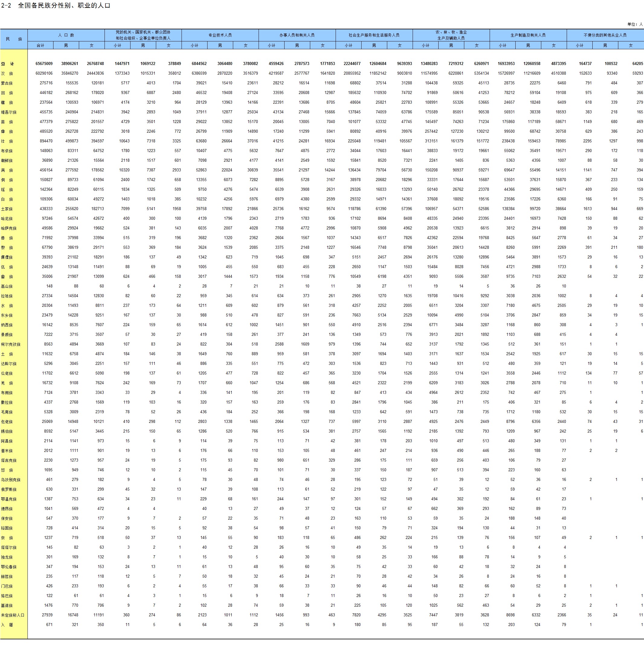This screenshot has height=649, width=644.
Task: Select cell 477379 in 苗族 row
Action: [x=46, y=122]
